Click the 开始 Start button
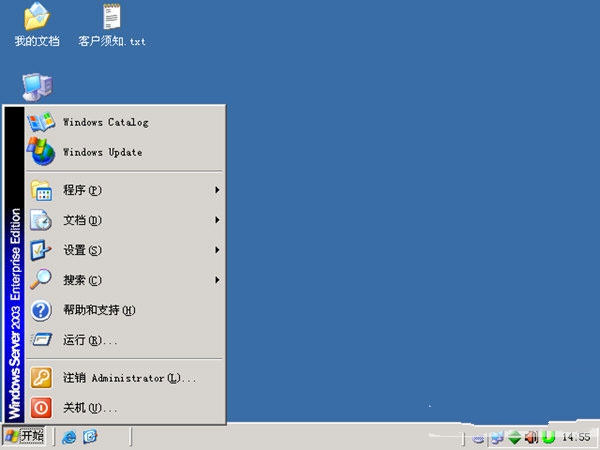The height and width of the screenshot is (450, 600). pos(24,436)
